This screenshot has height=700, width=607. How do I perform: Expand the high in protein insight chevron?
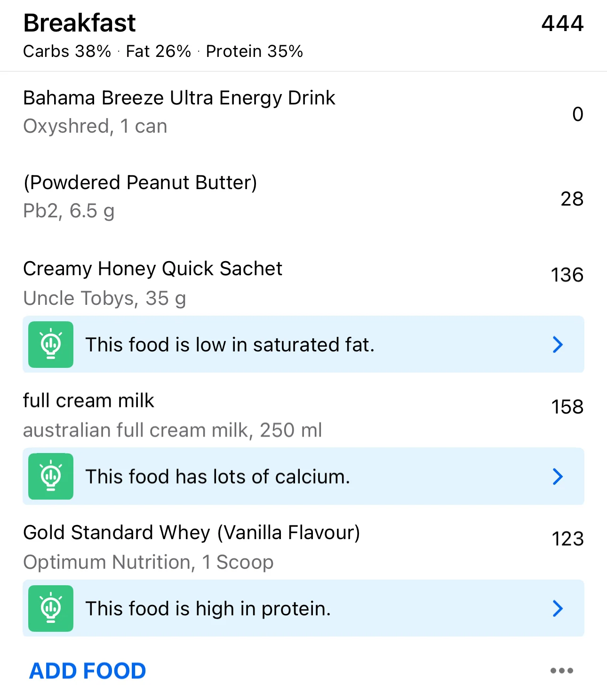[558, 608]
